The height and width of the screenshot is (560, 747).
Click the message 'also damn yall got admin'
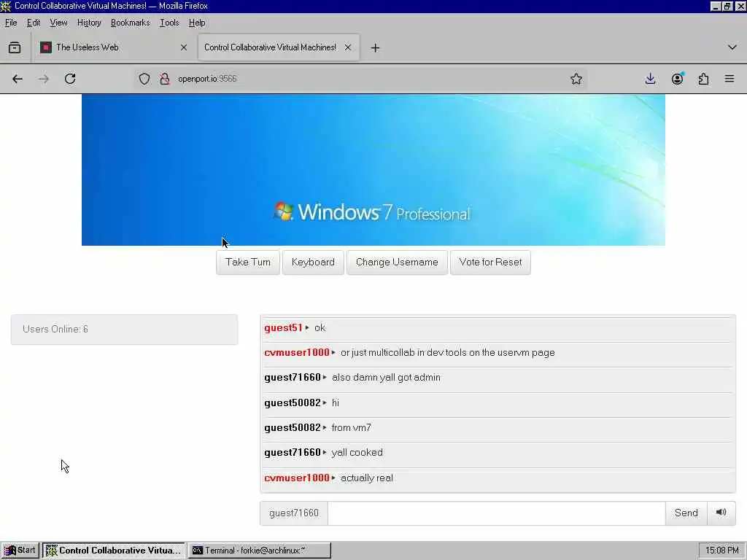[386, 377]
